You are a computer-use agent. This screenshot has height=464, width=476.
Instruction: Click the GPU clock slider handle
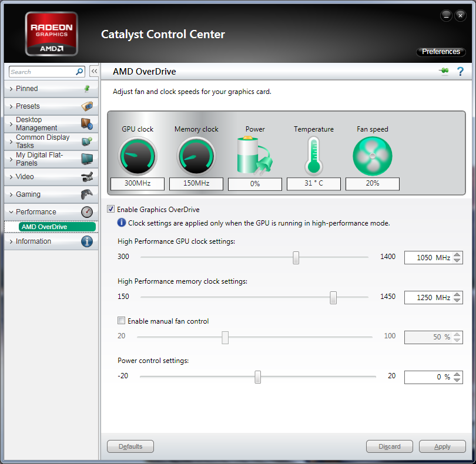296,258
